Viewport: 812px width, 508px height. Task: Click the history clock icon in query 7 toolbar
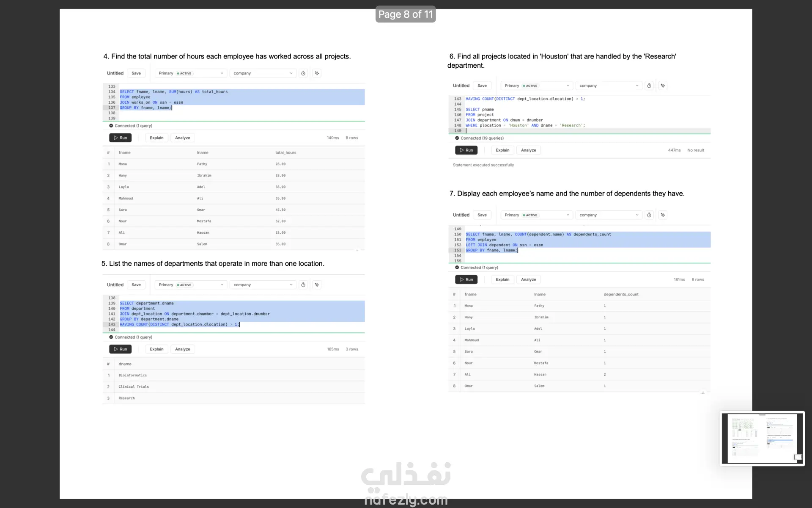(649, 215)
